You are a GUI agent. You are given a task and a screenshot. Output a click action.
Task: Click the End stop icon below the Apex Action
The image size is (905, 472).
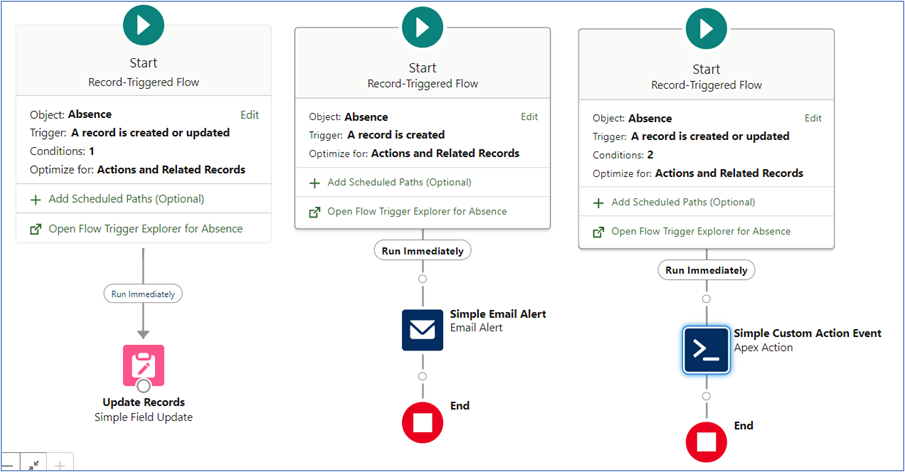click(x=707, y=441)
